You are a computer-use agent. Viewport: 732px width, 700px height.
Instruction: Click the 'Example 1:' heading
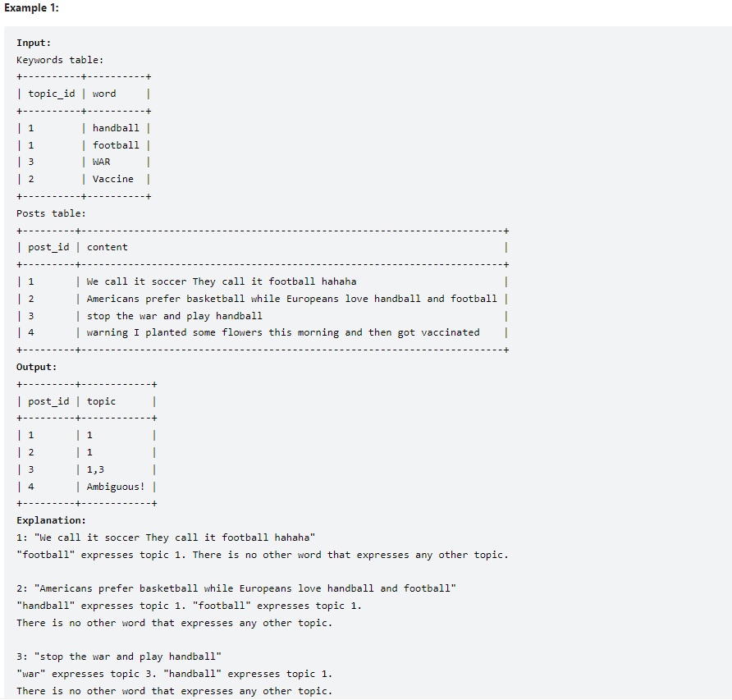(31, 8)
